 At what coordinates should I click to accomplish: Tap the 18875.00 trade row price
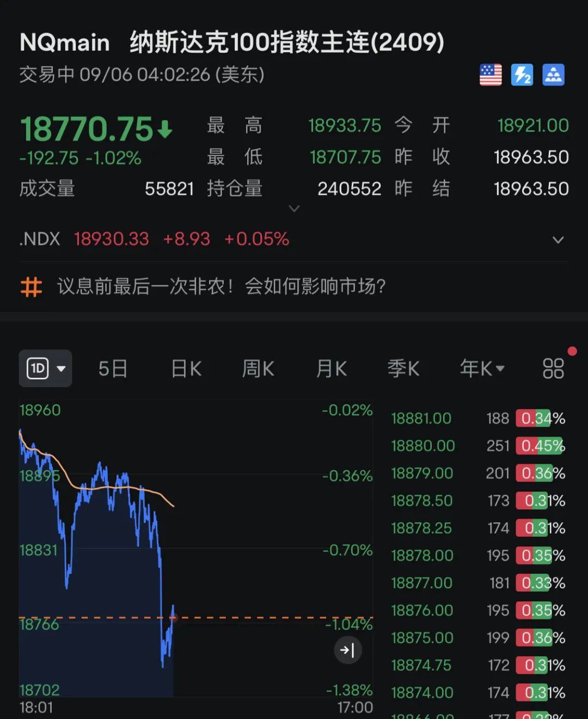point(422,638)
